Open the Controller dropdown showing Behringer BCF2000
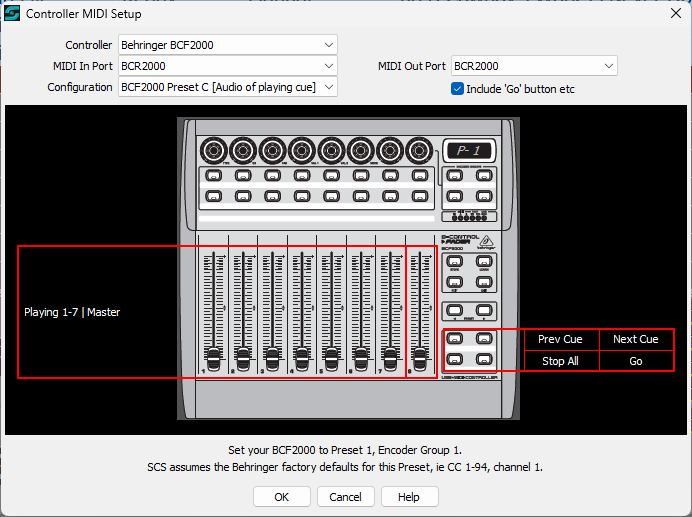Image resolution: width=692 pixels, height=517 pixels. coord(228,45)
